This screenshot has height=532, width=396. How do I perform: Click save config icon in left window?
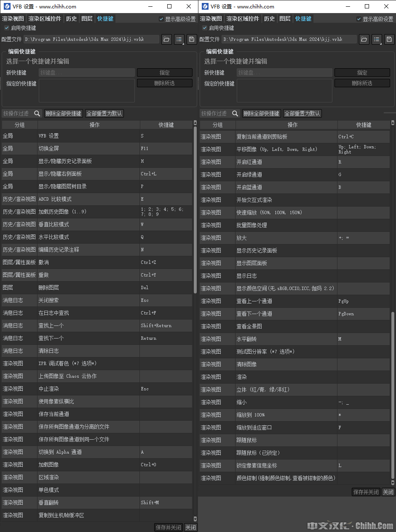point(192,39)
